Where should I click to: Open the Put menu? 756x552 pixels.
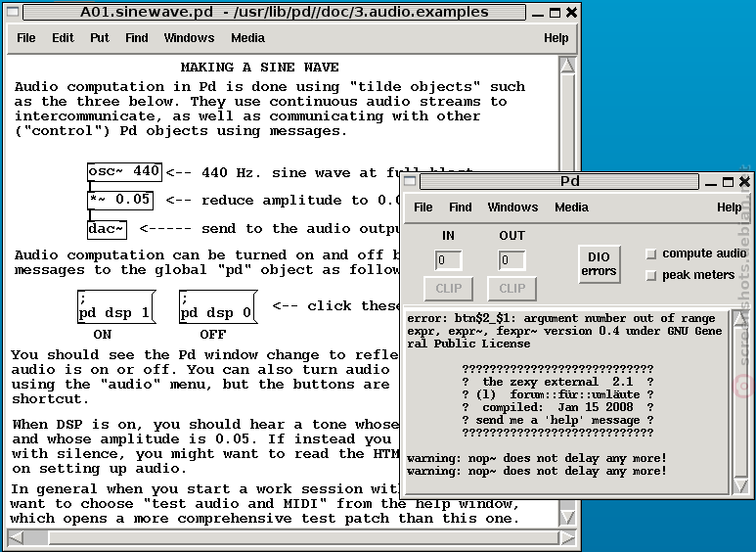point(100,38)
